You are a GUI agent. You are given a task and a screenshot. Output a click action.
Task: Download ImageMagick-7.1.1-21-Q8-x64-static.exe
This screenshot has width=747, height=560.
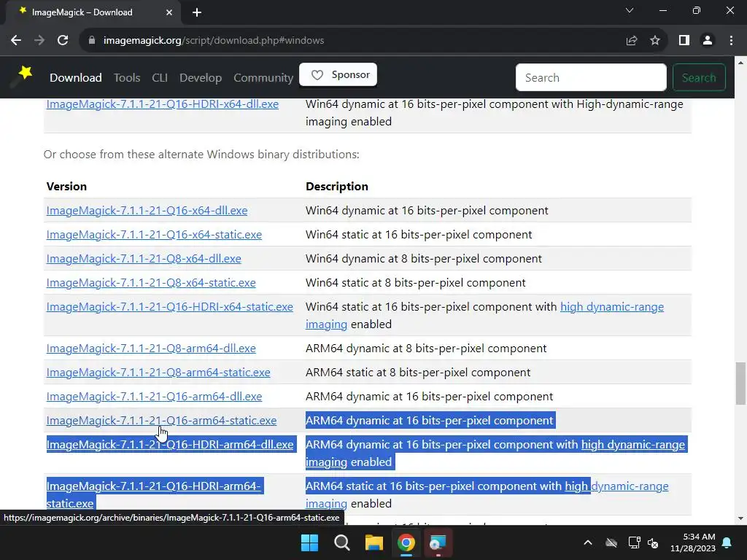[151, 283]
